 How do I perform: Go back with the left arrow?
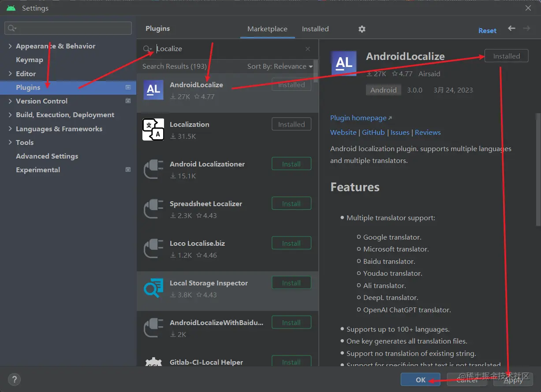click(511, 28)
